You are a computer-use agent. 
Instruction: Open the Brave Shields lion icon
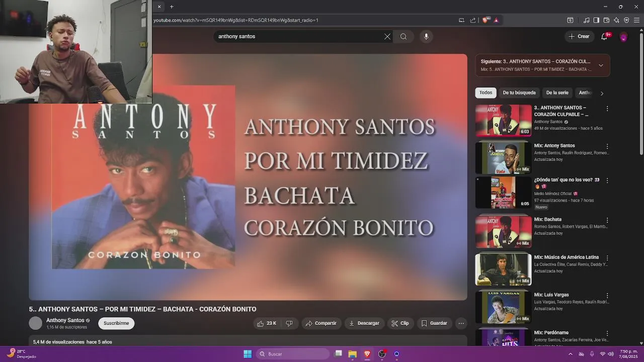pos(485,20)
